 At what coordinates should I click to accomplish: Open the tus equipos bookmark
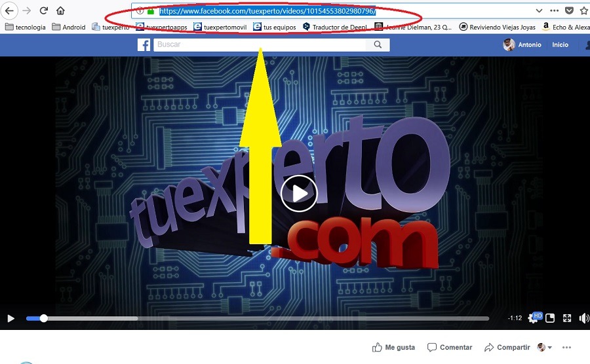275,27
